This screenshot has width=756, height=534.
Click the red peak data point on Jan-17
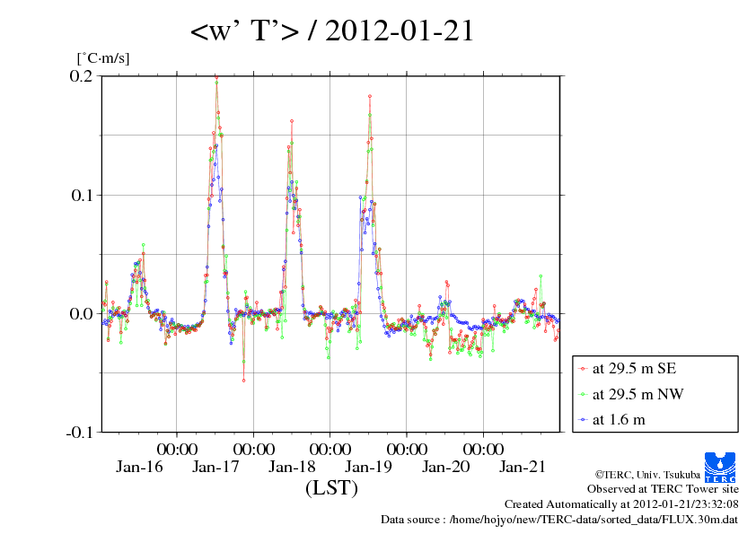click(216, 77)
